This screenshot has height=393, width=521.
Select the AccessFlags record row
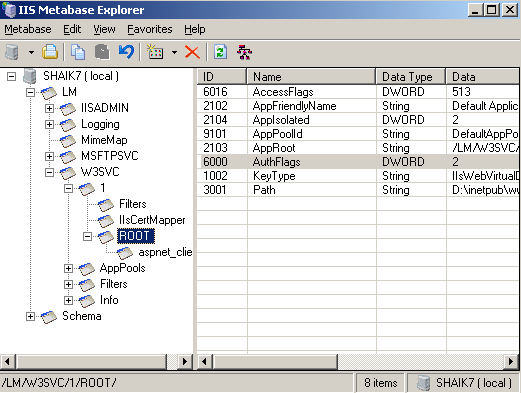(x=358, y=92)
